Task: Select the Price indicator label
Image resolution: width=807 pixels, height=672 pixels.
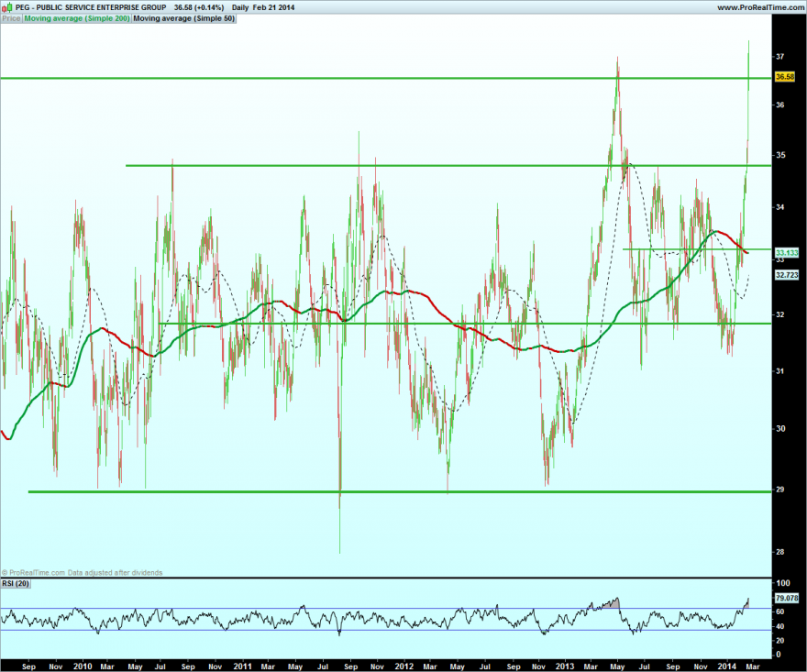Action: [x=11, y=18]
